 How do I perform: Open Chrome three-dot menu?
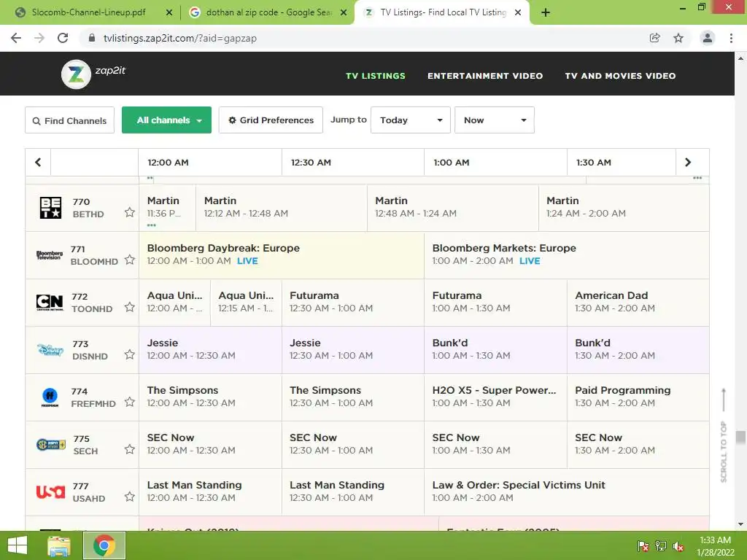click(x=731, y=38)
